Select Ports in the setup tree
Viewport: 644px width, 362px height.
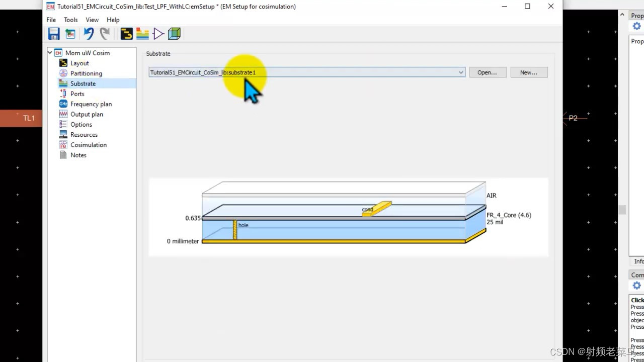click(77, 94)
